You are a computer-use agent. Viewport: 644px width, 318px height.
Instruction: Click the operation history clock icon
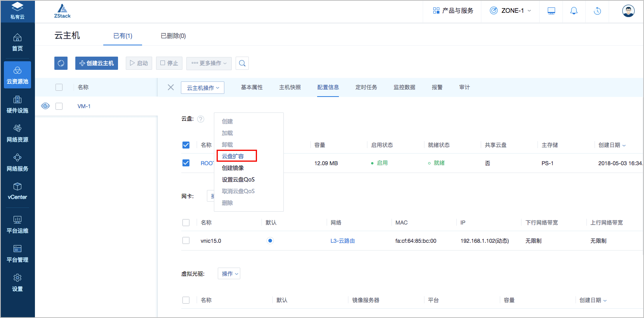597,11
